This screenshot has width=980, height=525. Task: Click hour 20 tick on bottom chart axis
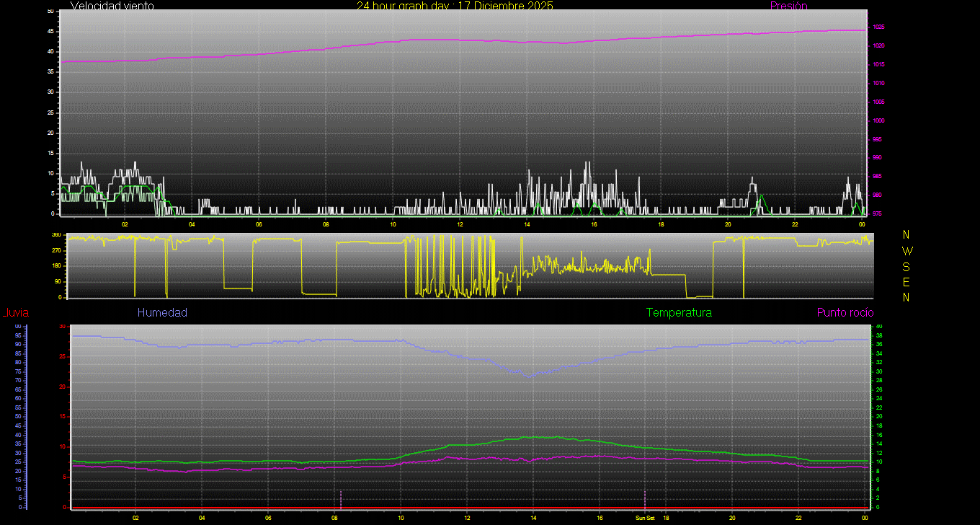pyautogui.click(x=732, y=518)
